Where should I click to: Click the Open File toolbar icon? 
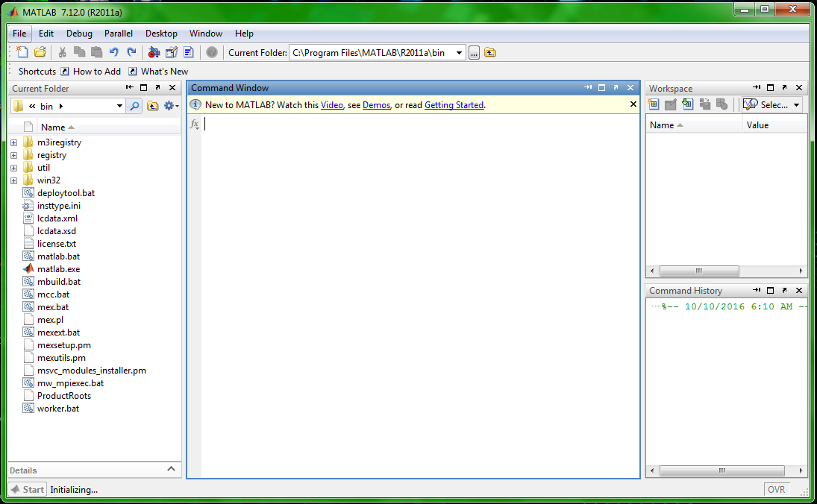[40, 52]
